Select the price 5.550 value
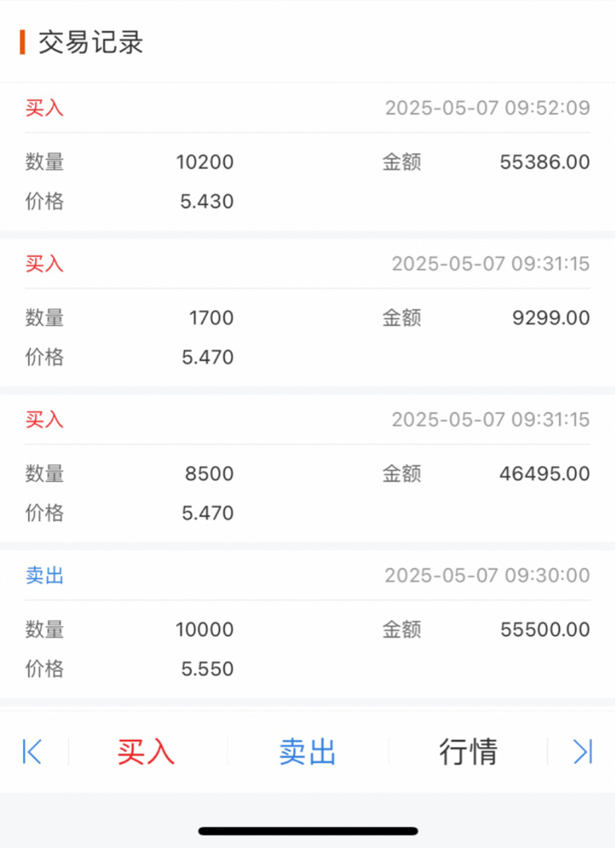The width and height of the screenshot is (616, 848). click(x=207, y=669)
